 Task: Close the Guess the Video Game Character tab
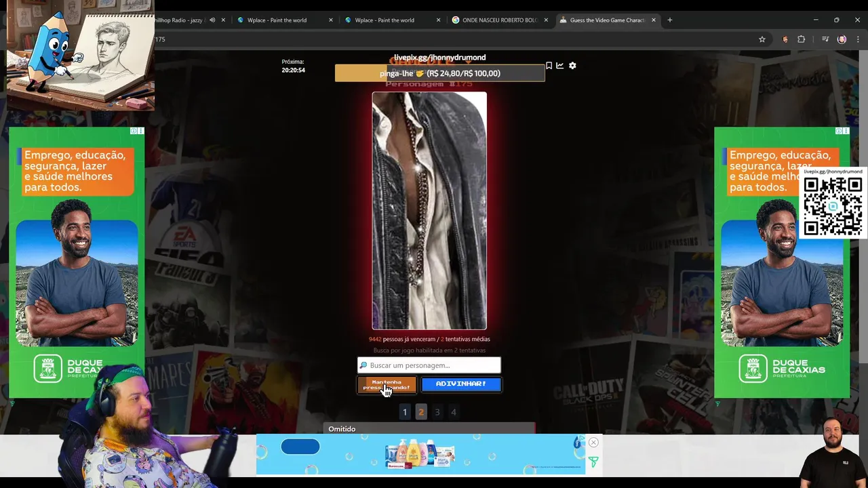(654, 20)
